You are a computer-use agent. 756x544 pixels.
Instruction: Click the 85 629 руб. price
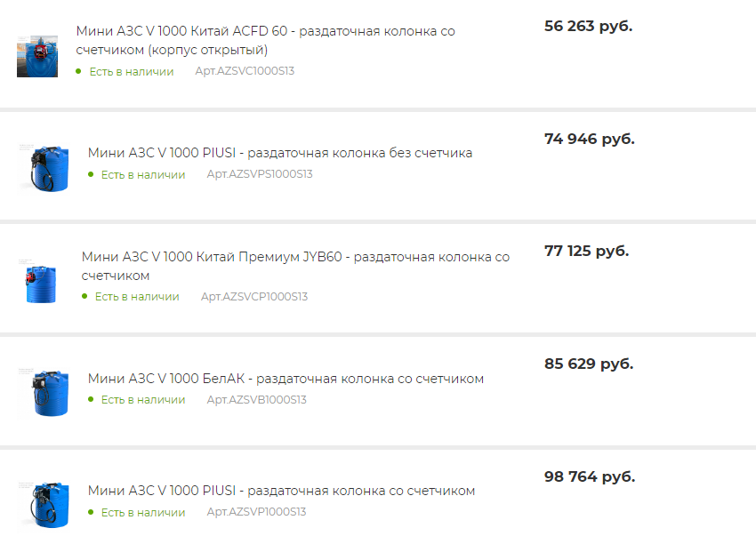click(589, 364)
